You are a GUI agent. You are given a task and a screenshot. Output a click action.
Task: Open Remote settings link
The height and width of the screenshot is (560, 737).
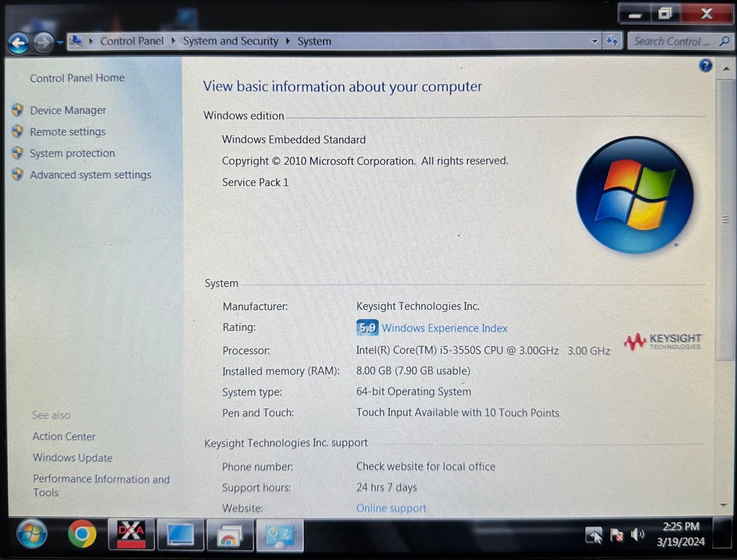point(68,132)
